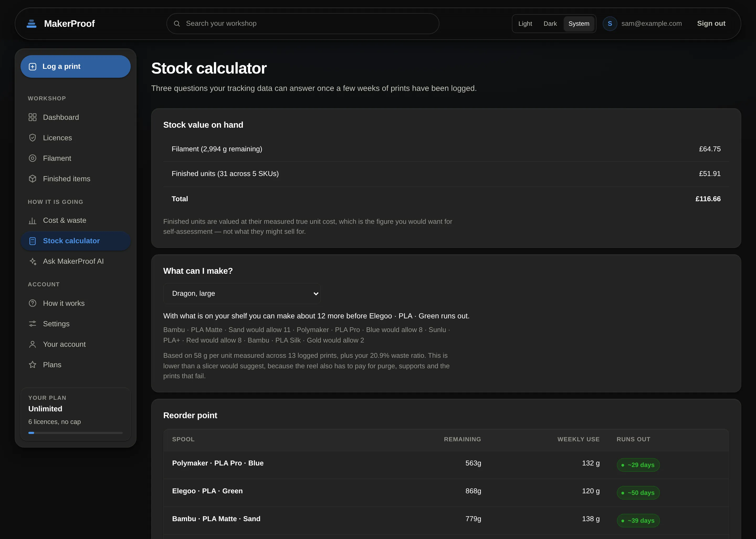The height and width of the screenshot is (539, 756).
Task: View the Plans page
Action: [x=76, y=365]
